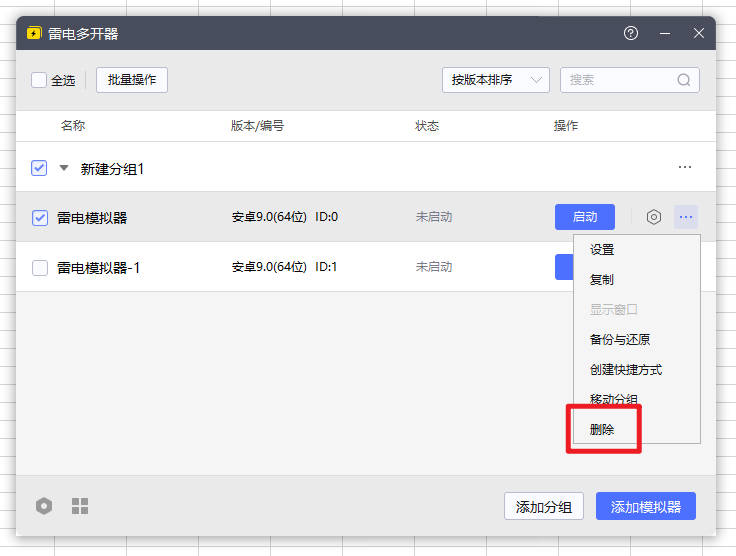Click 未启动 status of 雷电模拟器-1
The image size is (736, 556).
tap(434, 267)
